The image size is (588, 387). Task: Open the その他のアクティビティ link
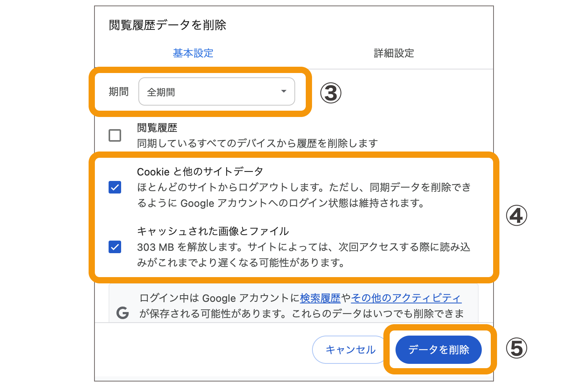(x=406, y=298)
